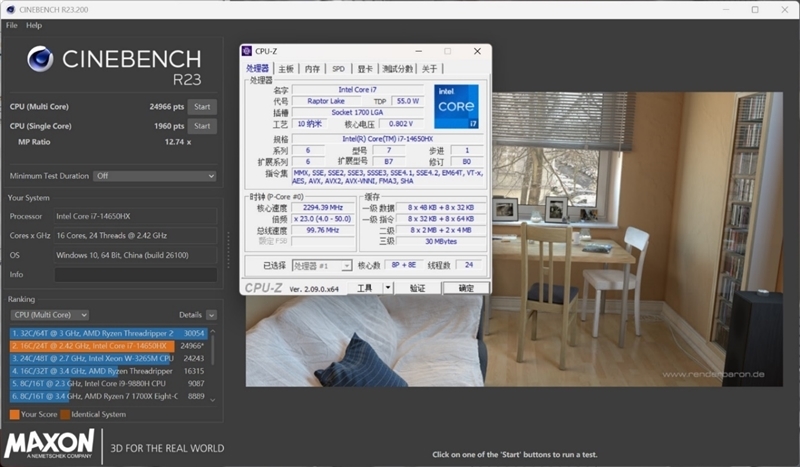Switch to the 显卡 tab in CPU-Z
Screen dimensions: 800x467
click(x=365, y=69)
